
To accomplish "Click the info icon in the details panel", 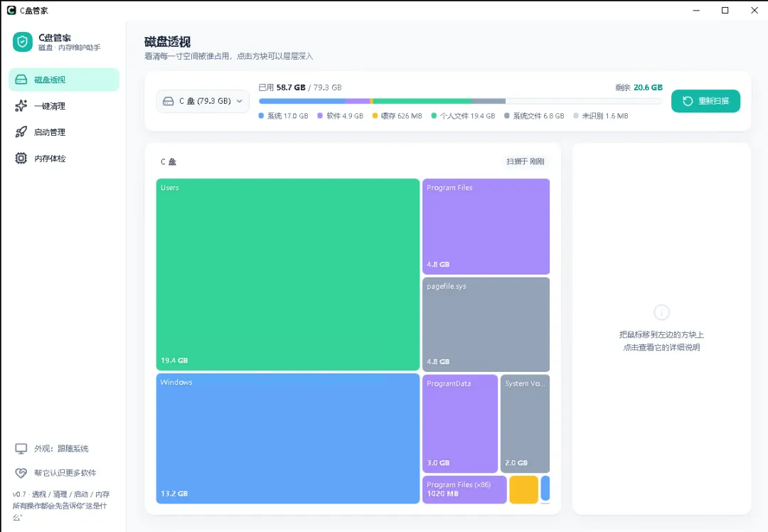I will pyautogui.click(x=662, y=312).
